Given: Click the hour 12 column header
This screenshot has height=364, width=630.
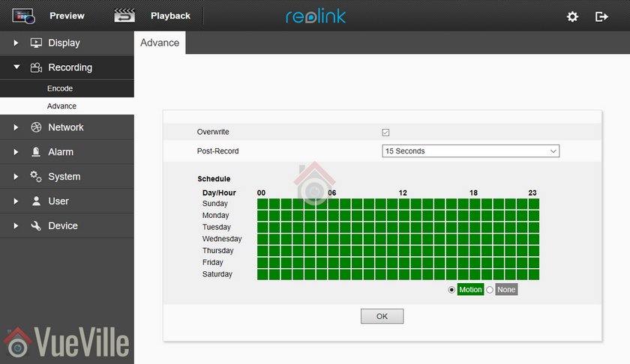Looking at the screenshot, I should [x=403, y=192].
